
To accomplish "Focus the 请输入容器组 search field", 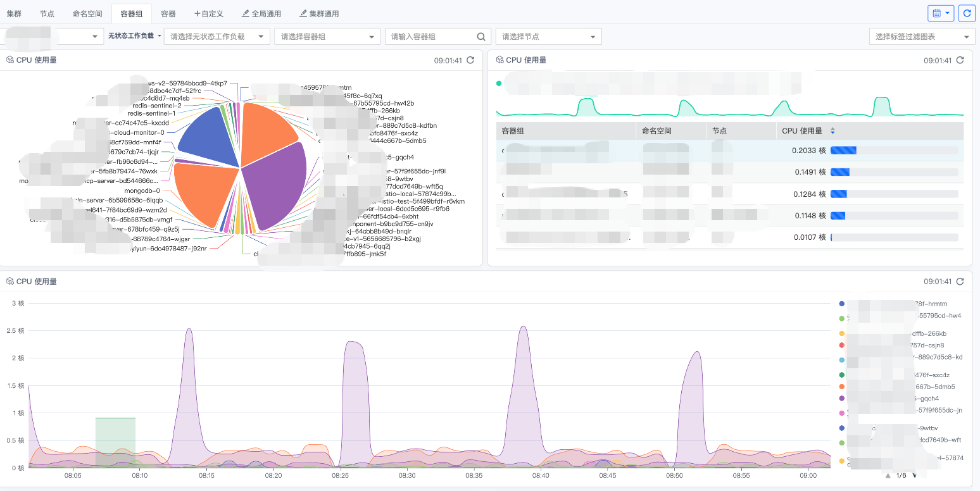I will [430, 37].
